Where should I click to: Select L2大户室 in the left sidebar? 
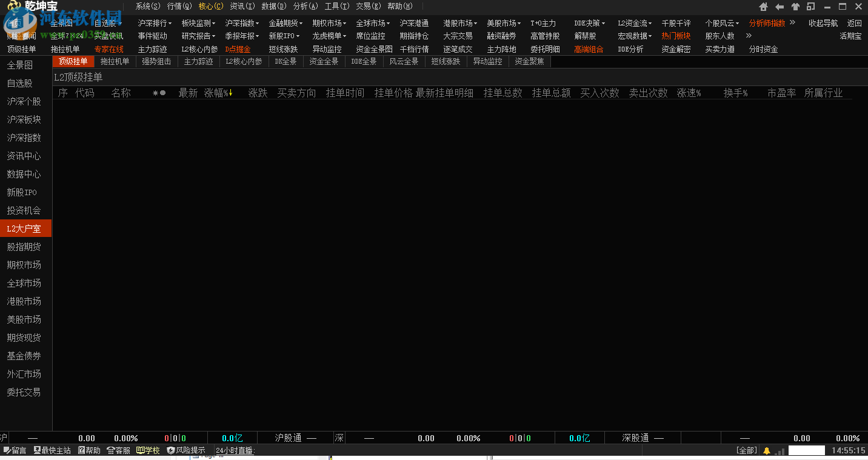click(x=24, y=228)
